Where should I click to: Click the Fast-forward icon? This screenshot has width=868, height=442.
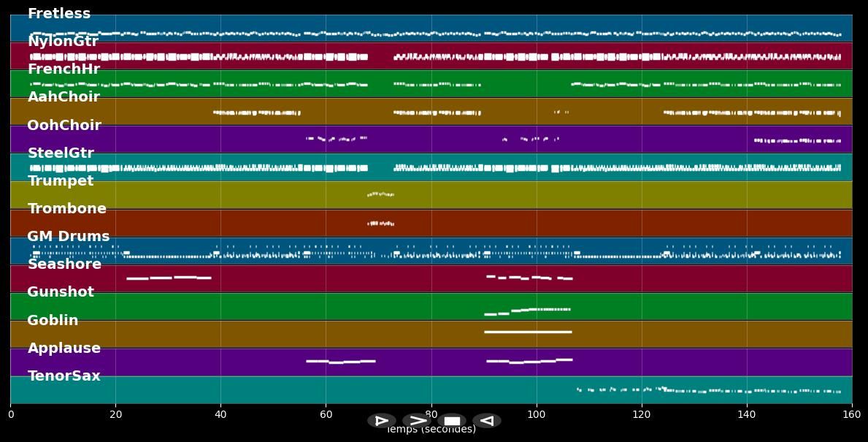tap(418, 420)
